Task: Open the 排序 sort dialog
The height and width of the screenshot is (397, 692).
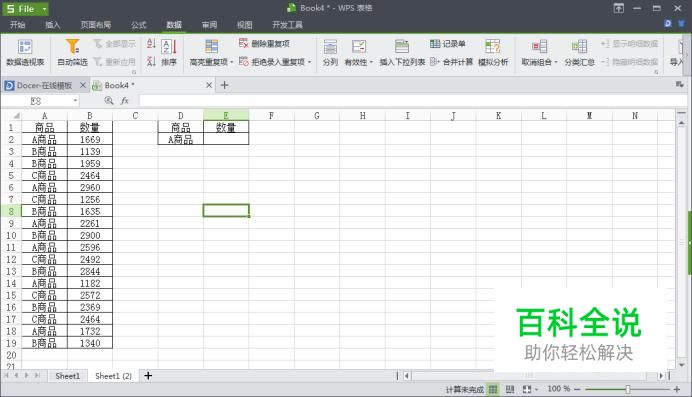Action: (x=169, y=52)
